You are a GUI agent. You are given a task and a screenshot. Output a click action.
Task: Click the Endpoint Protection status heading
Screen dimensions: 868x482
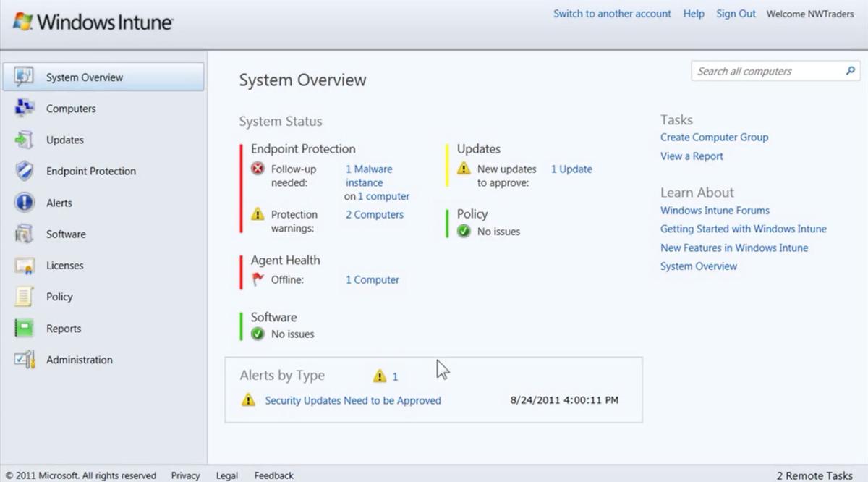[x=303, y=148]
